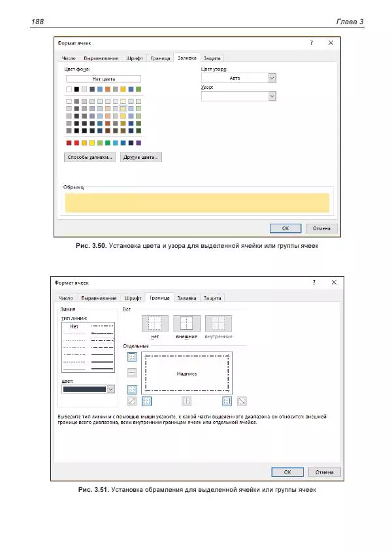
Task: Click the help question mark in border dialog
Action: (314, 283)
